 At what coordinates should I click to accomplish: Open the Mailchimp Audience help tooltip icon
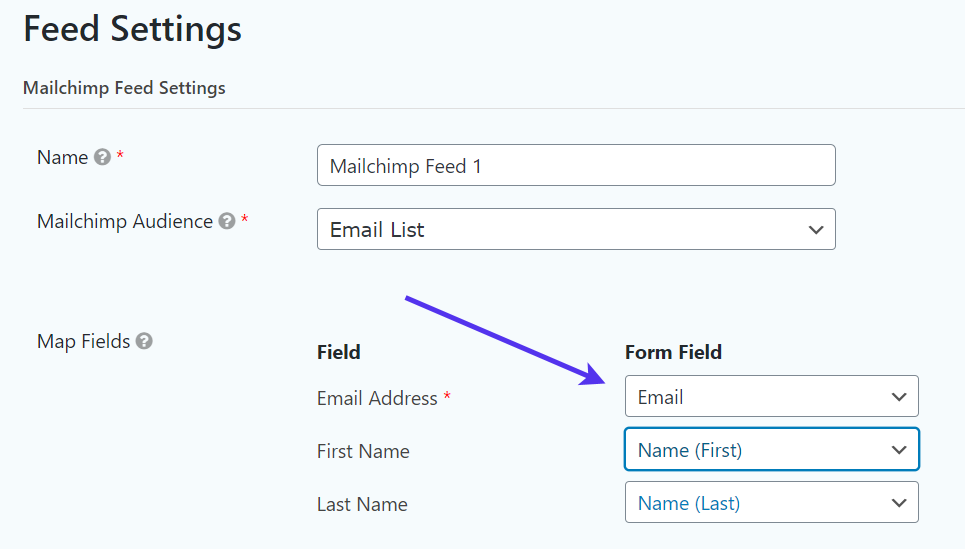227,222
